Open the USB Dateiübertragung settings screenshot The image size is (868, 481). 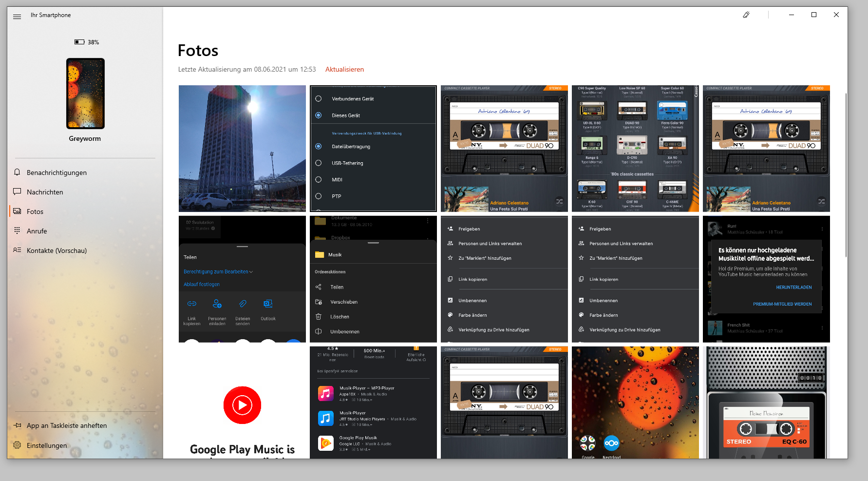(373, 149)
